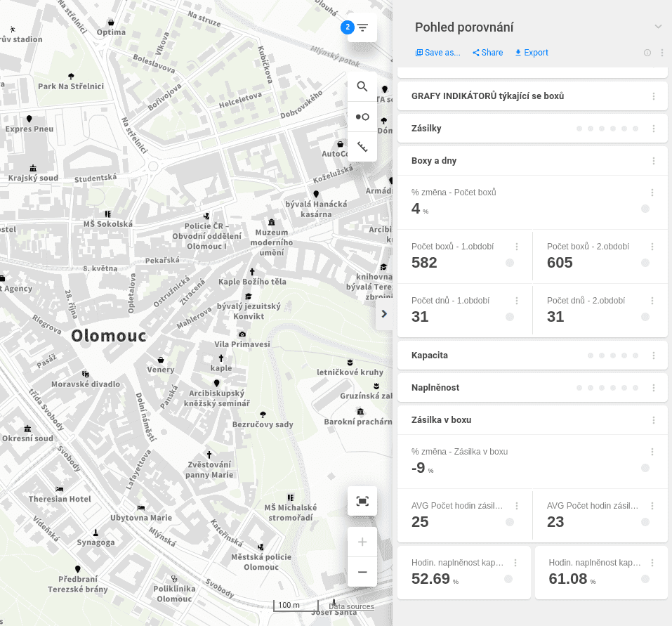Image resolution: width=672 pixels, height=626 pixels.
Task: Click the fit-map-extent frame icon
Action: coord(362,501)
